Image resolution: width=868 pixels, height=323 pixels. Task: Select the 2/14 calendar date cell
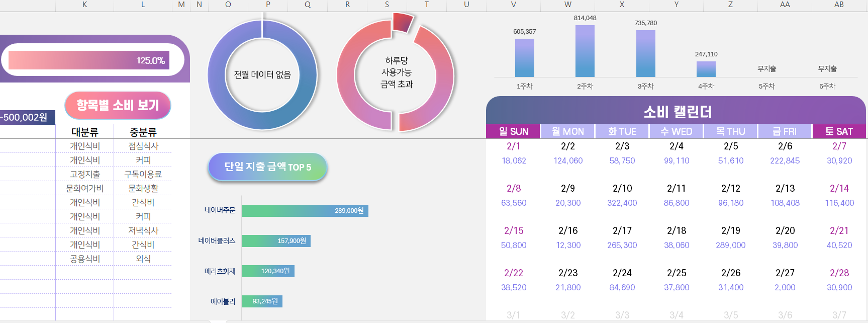pyautogui.click(x=839, y=188)
